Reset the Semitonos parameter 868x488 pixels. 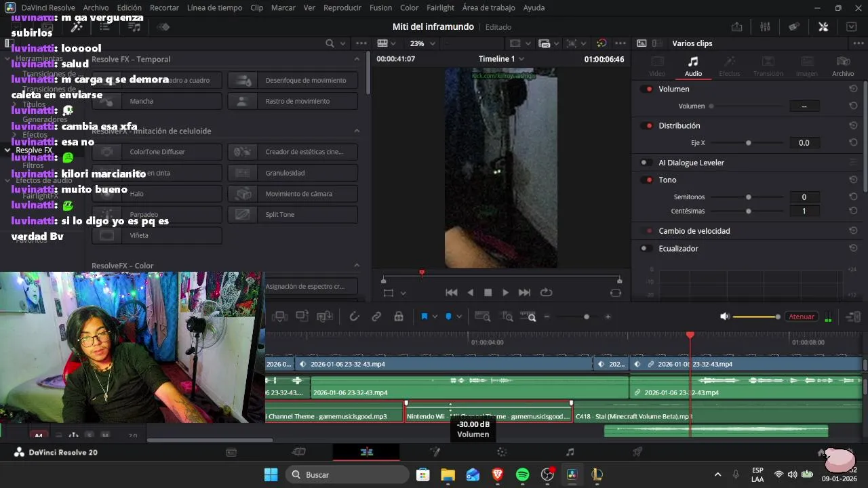tap(853, 197)
